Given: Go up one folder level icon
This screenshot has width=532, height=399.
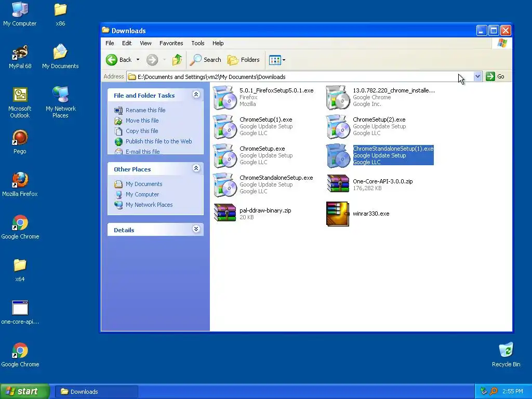Looking at the screenshot, I should (177, 60).
